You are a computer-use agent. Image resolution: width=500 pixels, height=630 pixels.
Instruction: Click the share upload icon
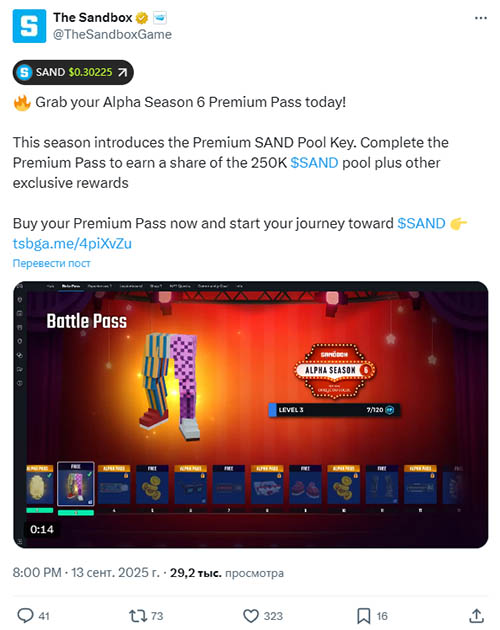(476, 616)
